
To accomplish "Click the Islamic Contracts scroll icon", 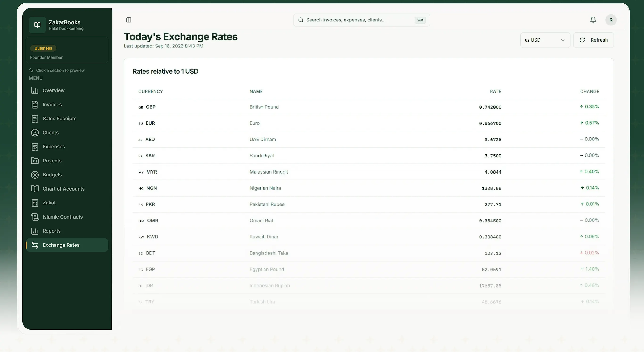I will coord(35,217).
